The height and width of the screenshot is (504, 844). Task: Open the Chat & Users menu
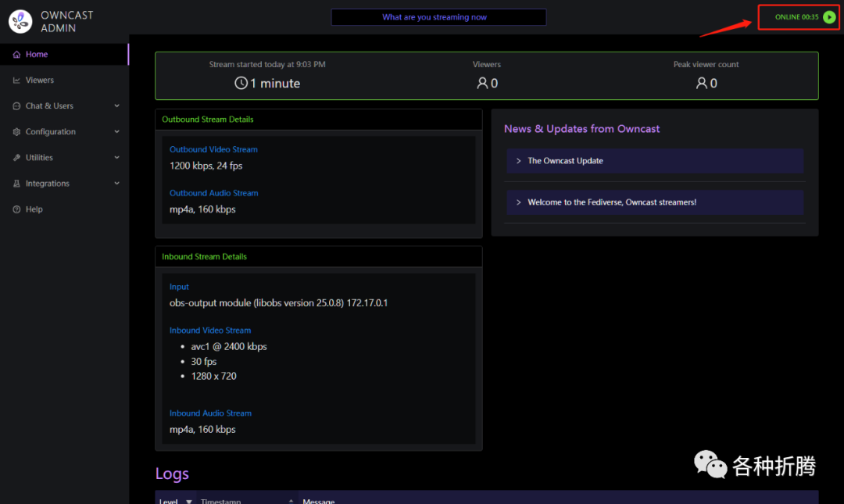[x=65, y=106]
